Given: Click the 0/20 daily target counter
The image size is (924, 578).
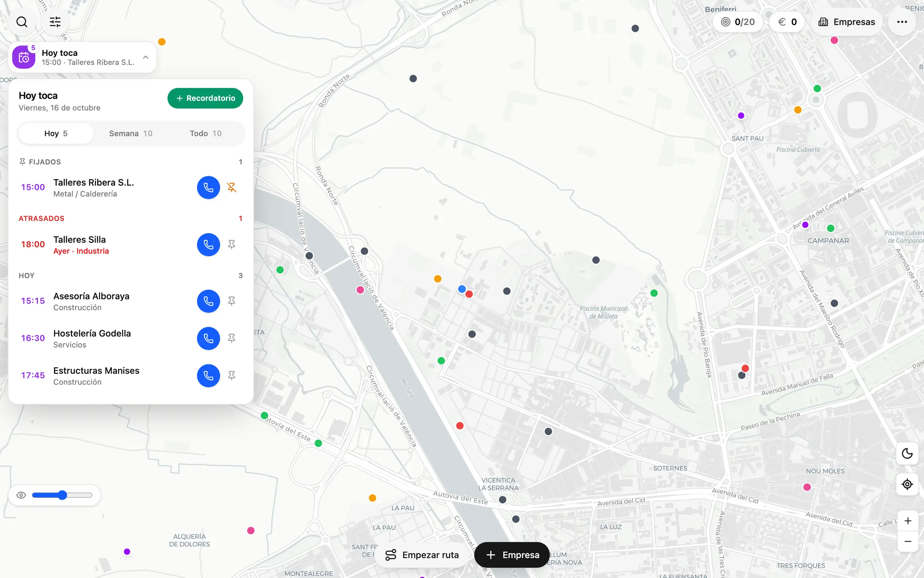Looking at the screenshot, I should point(738,22).
